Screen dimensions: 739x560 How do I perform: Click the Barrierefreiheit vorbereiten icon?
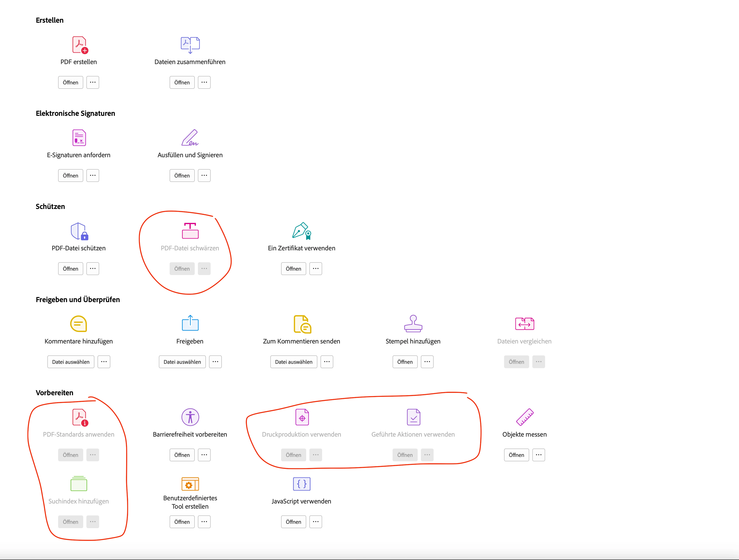click(190, 417)
